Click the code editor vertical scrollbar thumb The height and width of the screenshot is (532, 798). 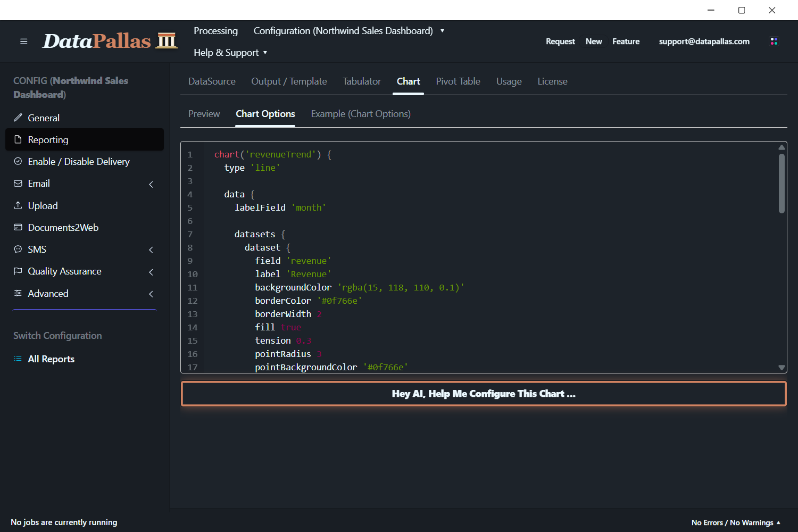click(x=782, y=184)
